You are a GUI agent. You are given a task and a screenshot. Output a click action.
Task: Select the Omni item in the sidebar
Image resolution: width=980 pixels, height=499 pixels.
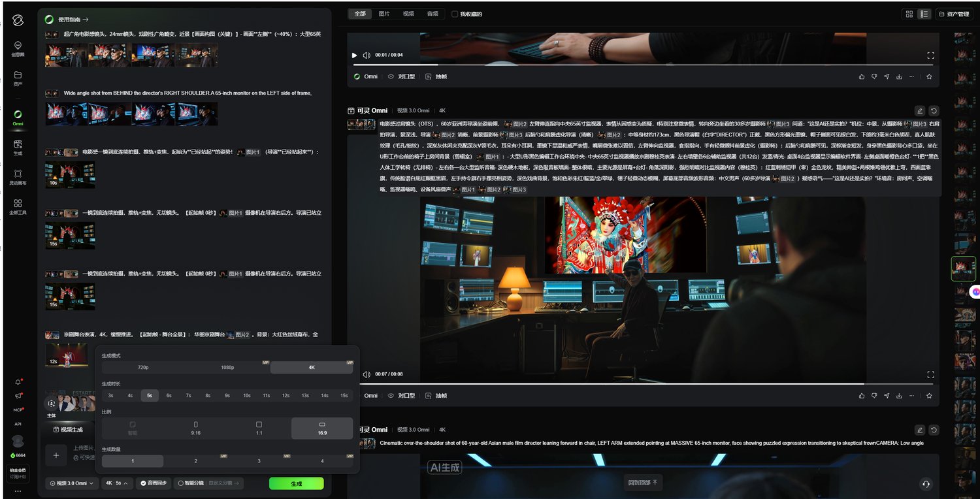pyautogui.click(x=18, y=118)
